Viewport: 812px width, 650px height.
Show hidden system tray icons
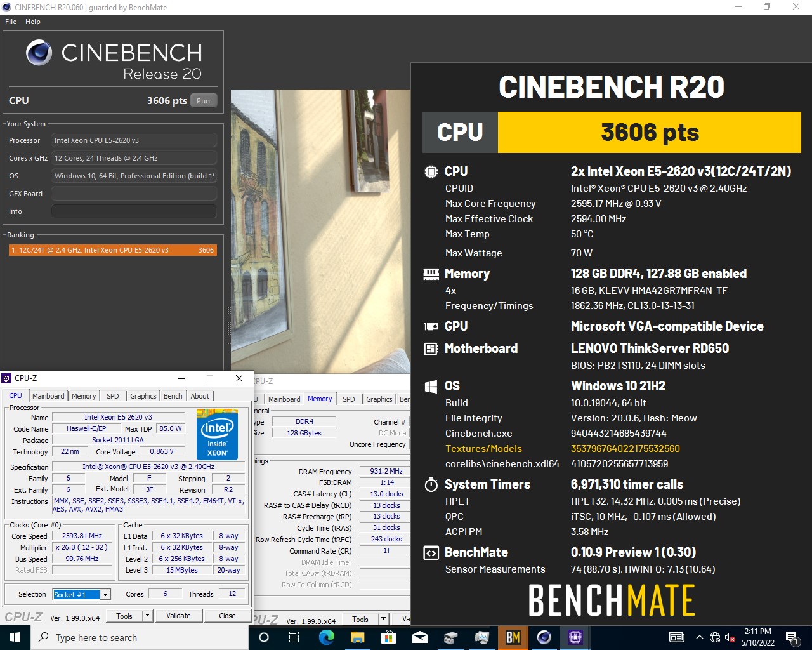[699, 637]
